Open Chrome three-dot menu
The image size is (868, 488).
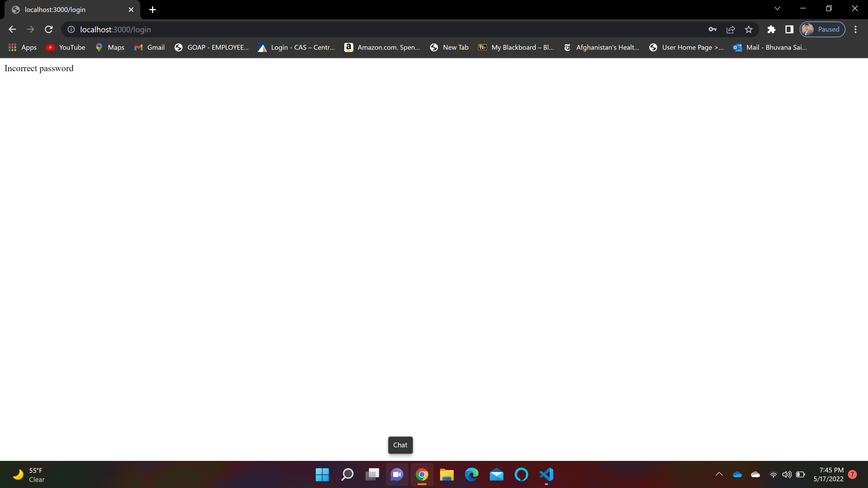(855, 30)
